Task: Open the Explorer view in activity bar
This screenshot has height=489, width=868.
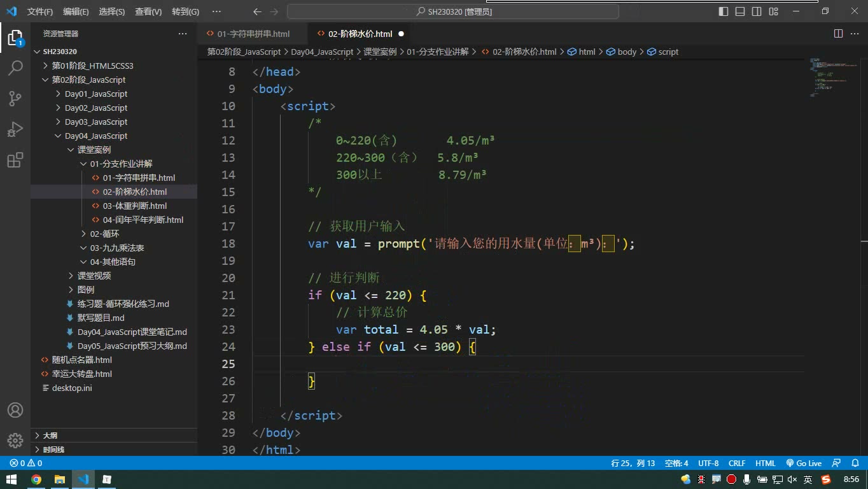Action: pyautogui.click(x=15, y=38)
